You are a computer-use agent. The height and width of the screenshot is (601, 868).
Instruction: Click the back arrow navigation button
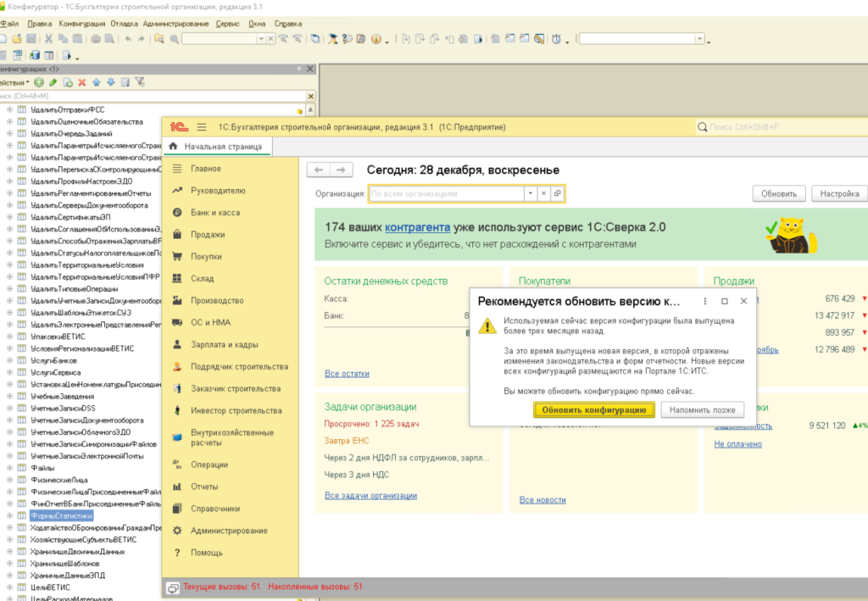[x=319, y=170]
